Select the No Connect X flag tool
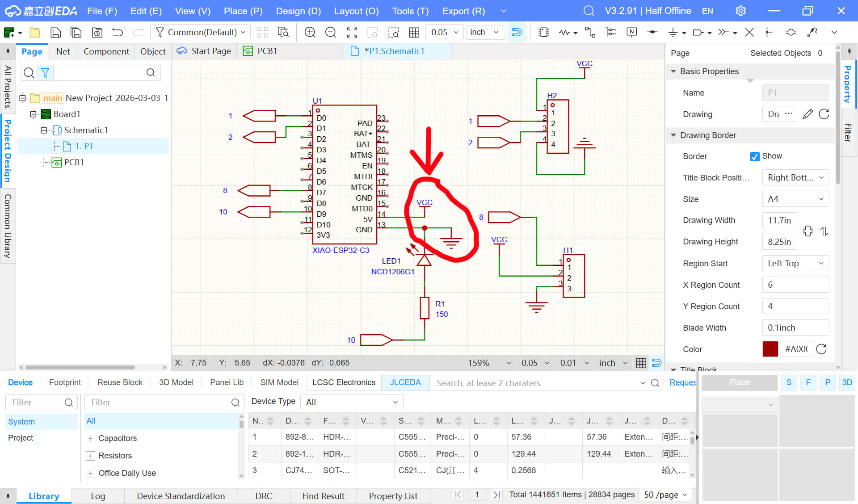Viewport: 858px width, 504px height. click(x=749, y=32)
